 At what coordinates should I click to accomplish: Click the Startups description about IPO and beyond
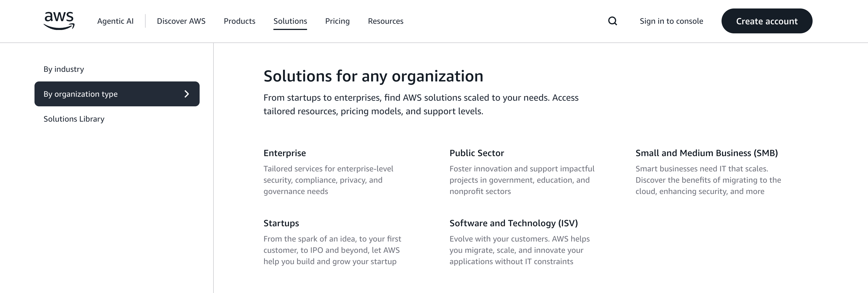coord(332,250)
